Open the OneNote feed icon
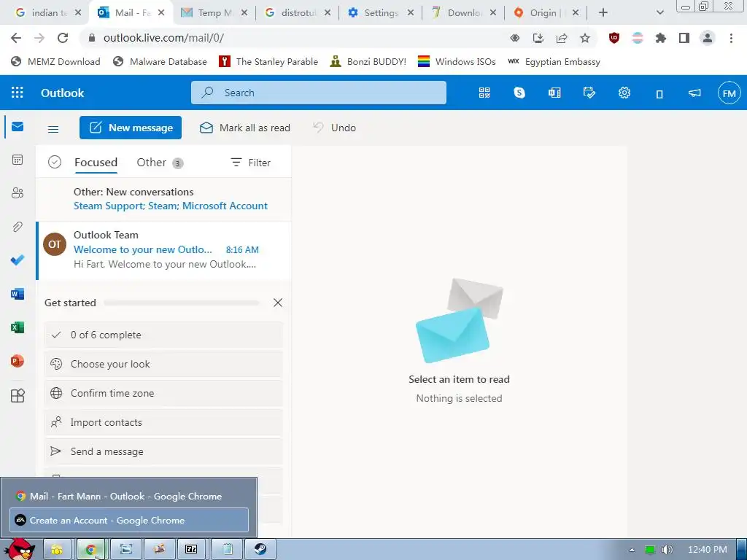Image resolution: width=747 pixels, height=560 pixels. pos(554,93)
